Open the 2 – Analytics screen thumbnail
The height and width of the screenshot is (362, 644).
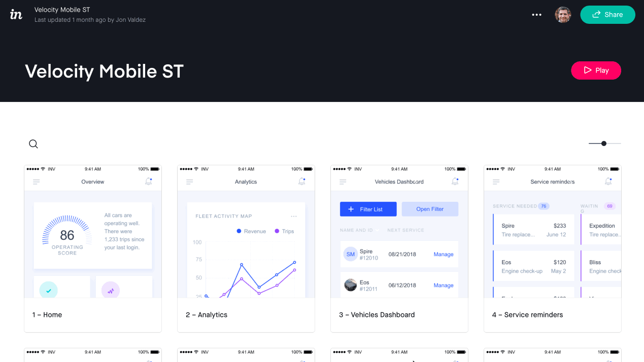pos(246,231)
